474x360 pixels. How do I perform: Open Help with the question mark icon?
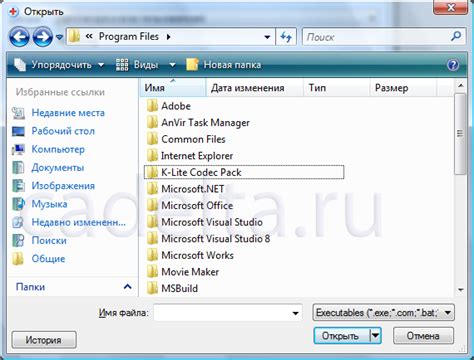click(x=453, y=65)
